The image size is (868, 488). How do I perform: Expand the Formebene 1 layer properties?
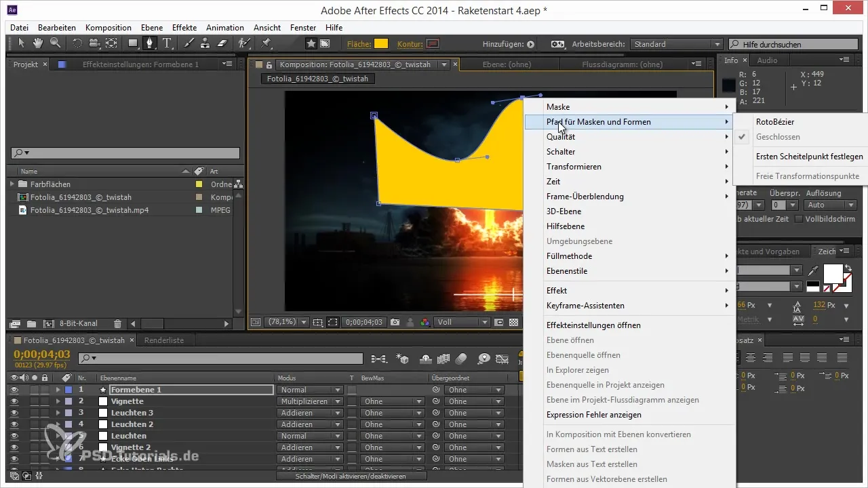(58, 390)
